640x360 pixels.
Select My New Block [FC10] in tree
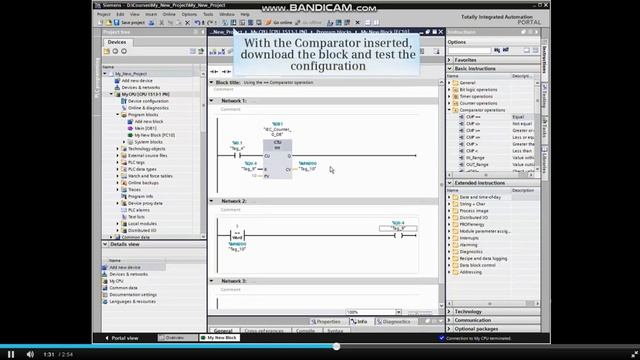tap(155, 135)
